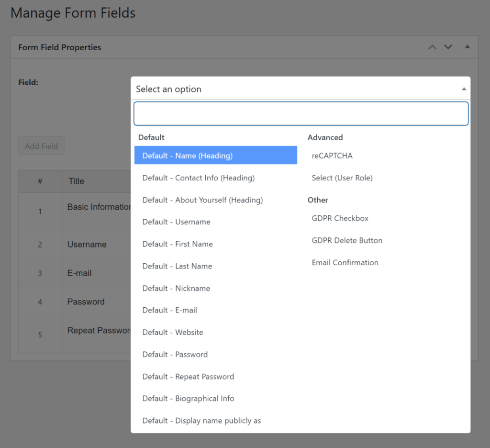Image resolution: width=490 pixels, height=448 pixels.
Task: Click the move-panel-down chevron icon
Action: (448, 47)
